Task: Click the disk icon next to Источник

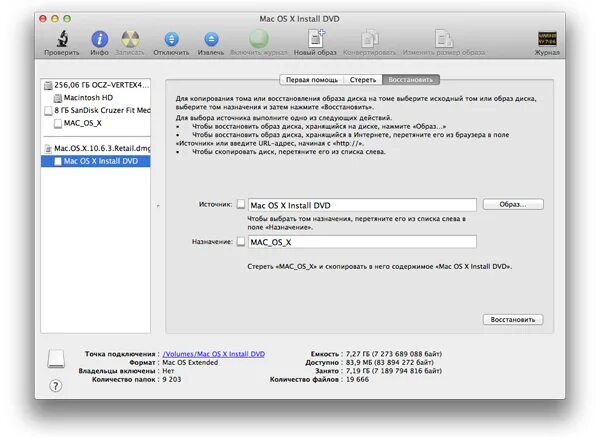Action: coord(241,204)
